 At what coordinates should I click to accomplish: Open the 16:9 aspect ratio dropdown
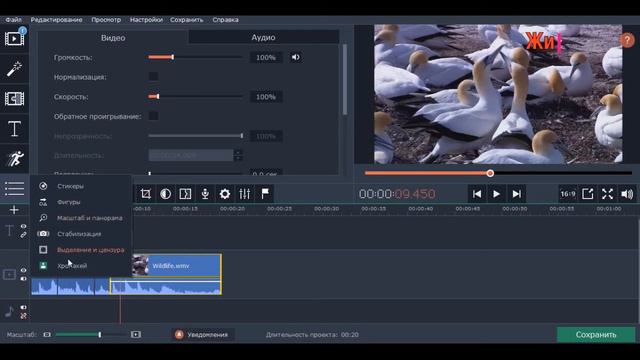click(568, 194)
